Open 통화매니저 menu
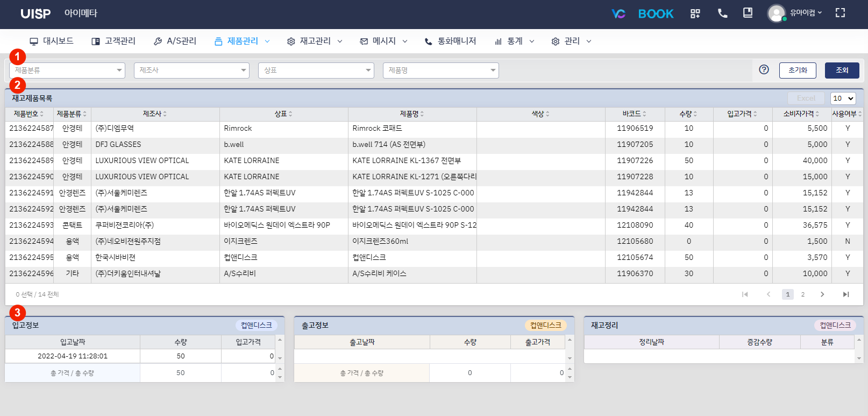The width and height of the screenshot is (868, 416). [x=450, y=41]
